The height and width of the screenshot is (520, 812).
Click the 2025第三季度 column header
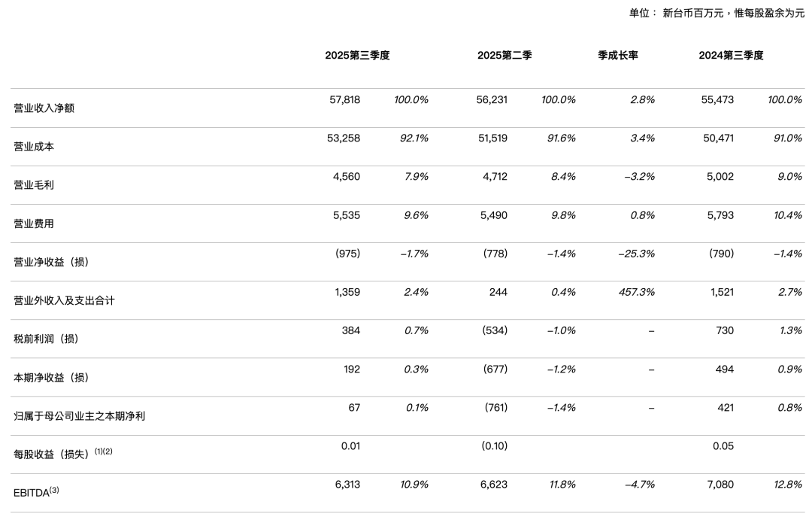357,56
